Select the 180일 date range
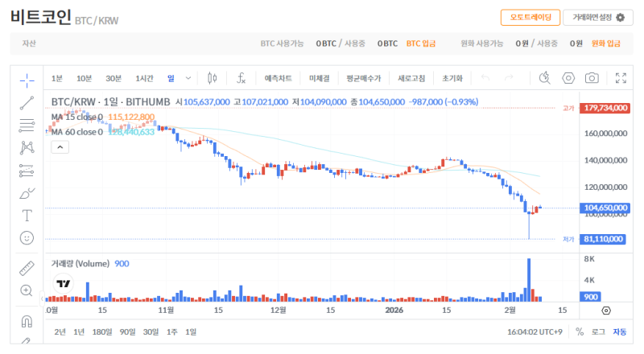Image resolution: width=644 pixels, height=354 pixels. [102, 331]
